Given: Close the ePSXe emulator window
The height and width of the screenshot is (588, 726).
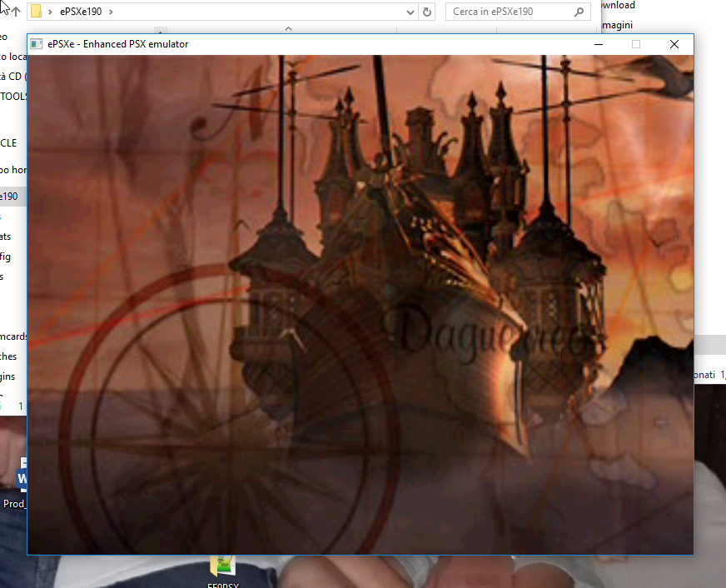Looking at the screenshot, I should 674,44.
